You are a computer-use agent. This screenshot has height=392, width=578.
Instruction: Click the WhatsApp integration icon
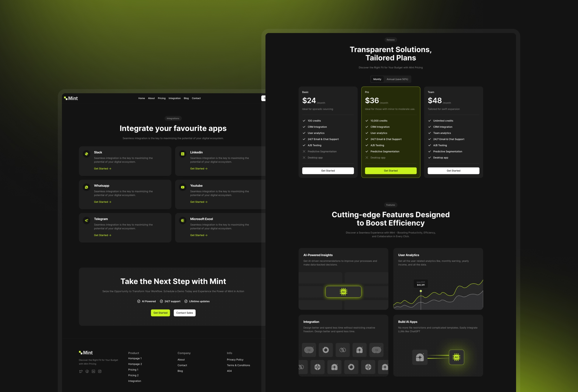(x=86, y=187)
